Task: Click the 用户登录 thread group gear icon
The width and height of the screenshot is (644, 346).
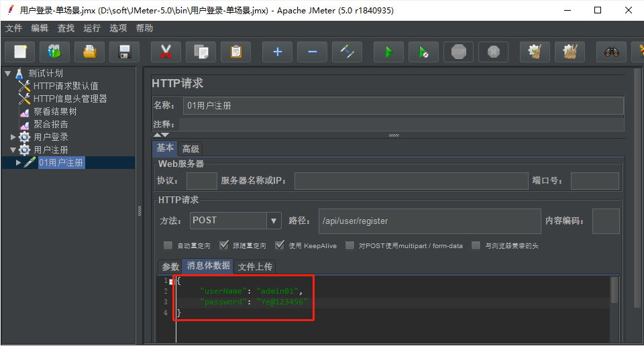Action: pos(25,137)
